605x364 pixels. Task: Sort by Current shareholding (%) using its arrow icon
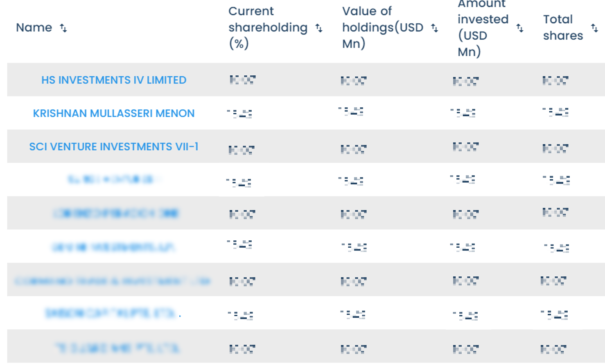coord(319,28)
